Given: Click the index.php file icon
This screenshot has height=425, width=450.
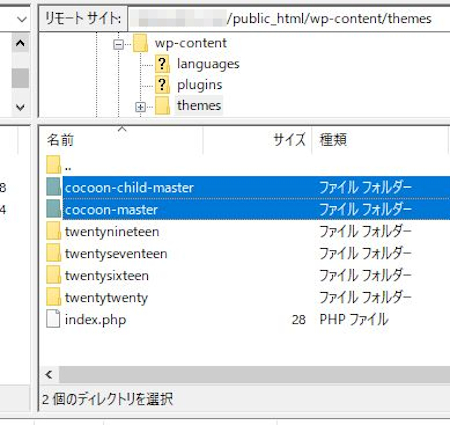Looking at the screenshot, I should pos(53,319).
